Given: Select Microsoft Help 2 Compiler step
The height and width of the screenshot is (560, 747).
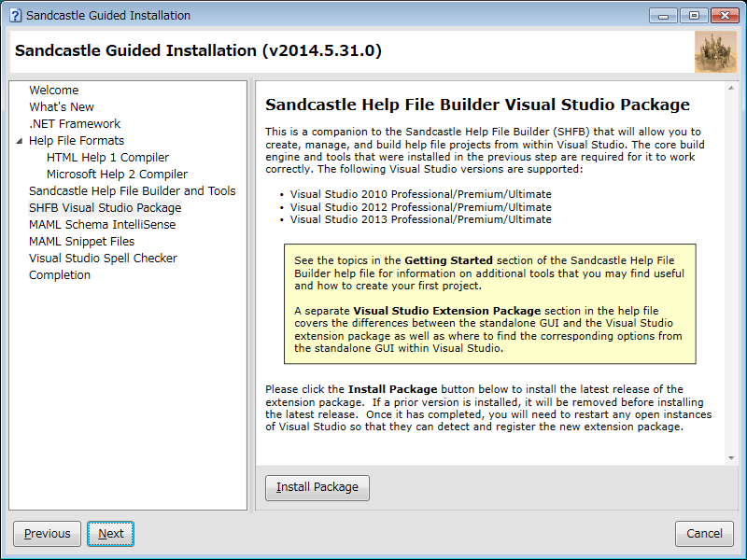Looking at the screenshot, I should pyautogui.click(x=118, y=175).
